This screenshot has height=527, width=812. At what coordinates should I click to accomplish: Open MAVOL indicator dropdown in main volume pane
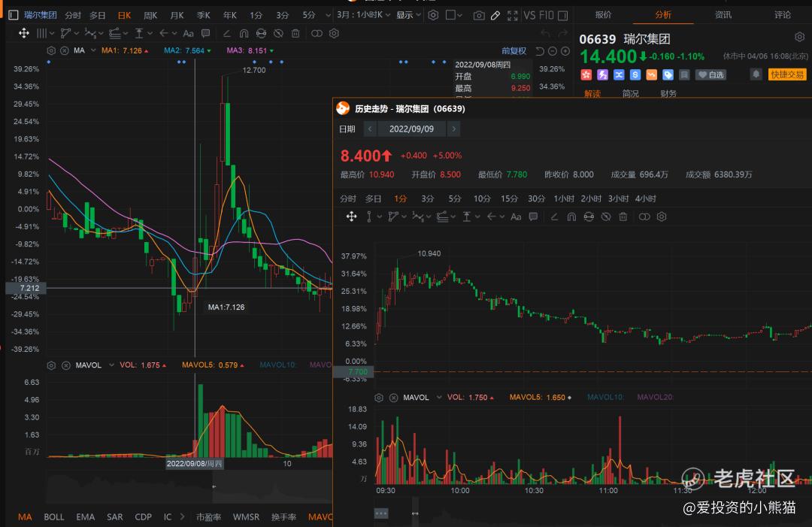111,365
